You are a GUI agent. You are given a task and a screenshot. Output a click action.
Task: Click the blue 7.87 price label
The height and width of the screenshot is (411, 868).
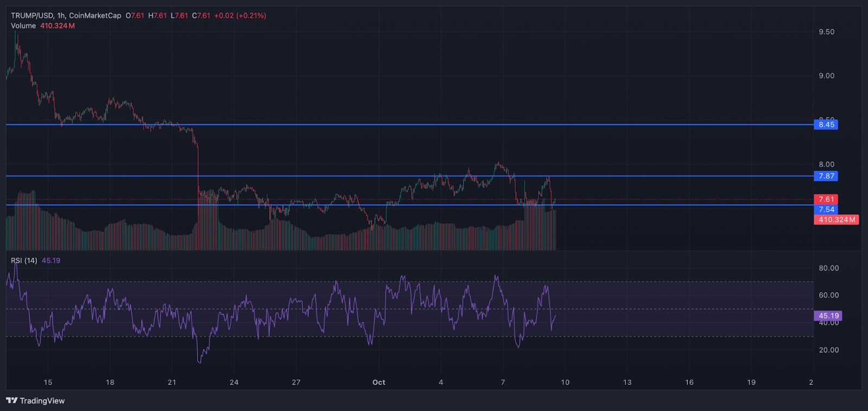click(x=826, y=176)
